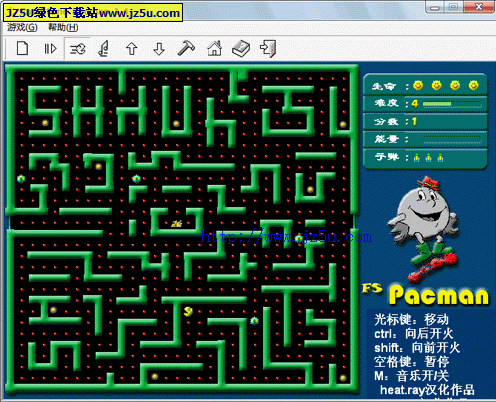Click the difficulty value 4

click(x=415, y=104)
